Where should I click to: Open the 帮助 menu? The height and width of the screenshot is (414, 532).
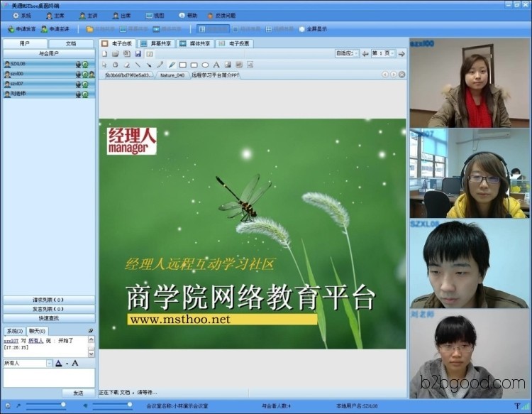click(x=188, y=16)
